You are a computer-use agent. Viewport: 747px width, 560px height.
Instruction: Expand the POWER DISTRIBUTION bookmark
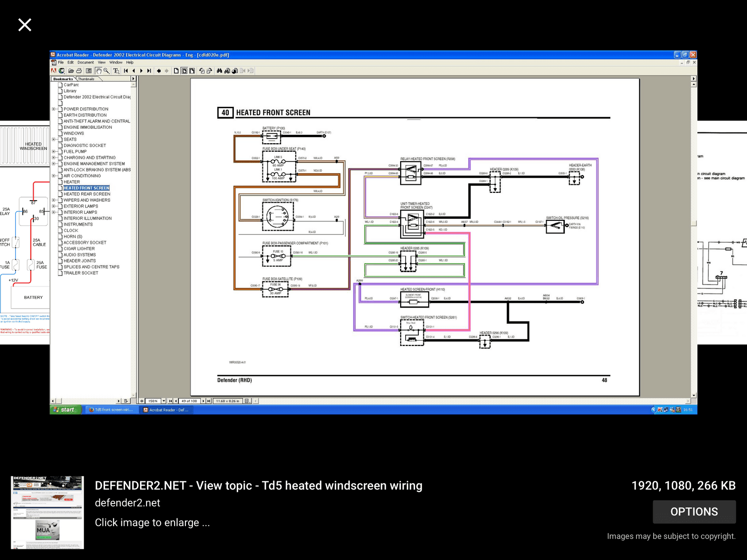tap(53, 109)
